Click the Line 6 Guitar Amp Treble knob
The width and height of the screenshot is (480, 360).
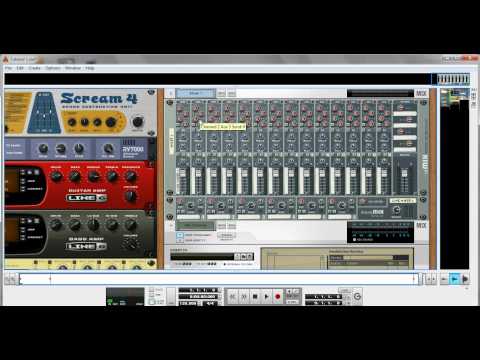112,176
